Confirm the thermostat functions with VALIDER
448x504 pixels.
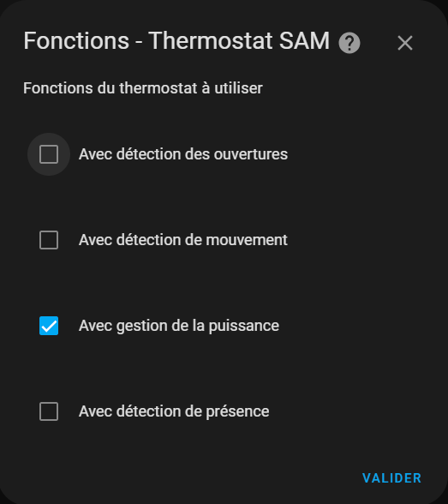coord(391,478)
